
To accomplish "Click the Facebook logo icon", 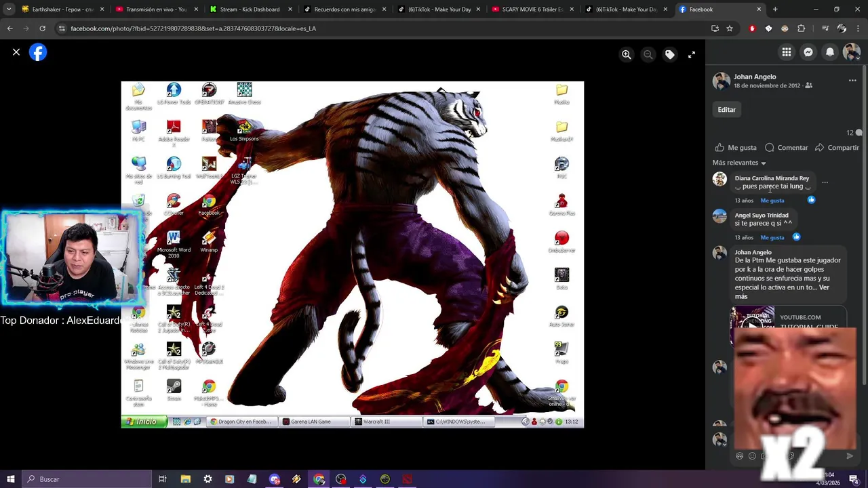I will pyautogui.click(x=38, y=52).
